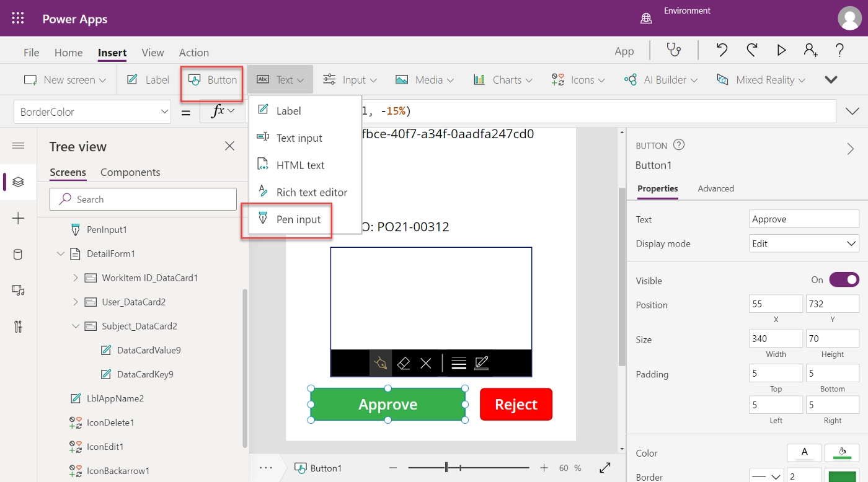Collapse Subject_DataCard2 node

tap(76, 326)
